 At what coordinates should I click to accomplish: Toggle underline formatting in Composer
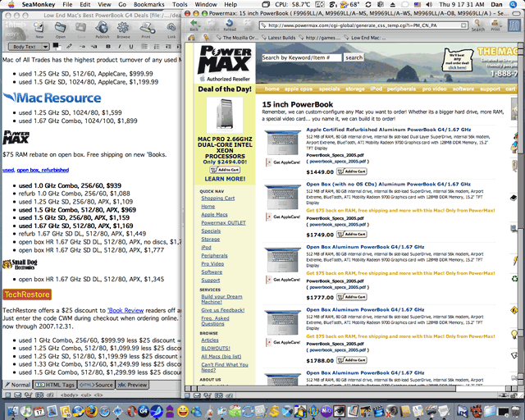click(x=131, y=47)
